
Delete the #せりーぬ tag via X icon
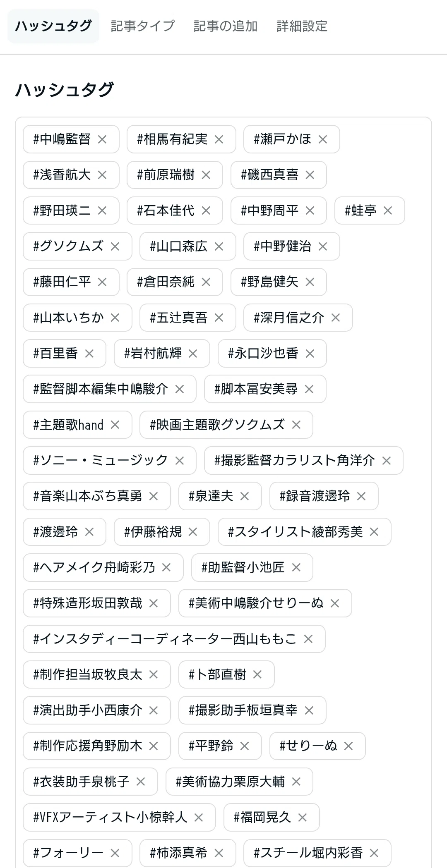point(348,746)
